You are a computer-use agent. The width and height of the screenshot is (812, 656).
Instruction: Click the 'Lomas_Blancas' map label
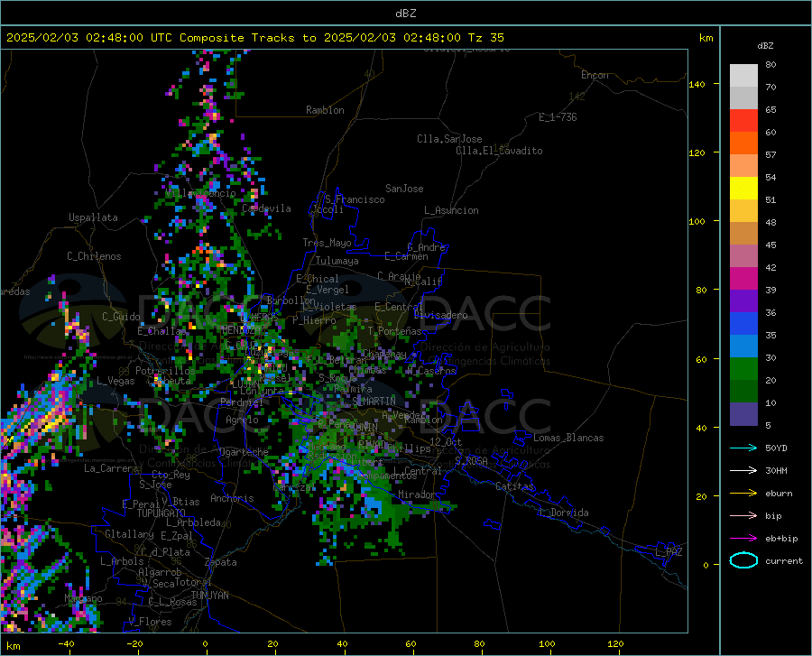[x=568, y=438]
